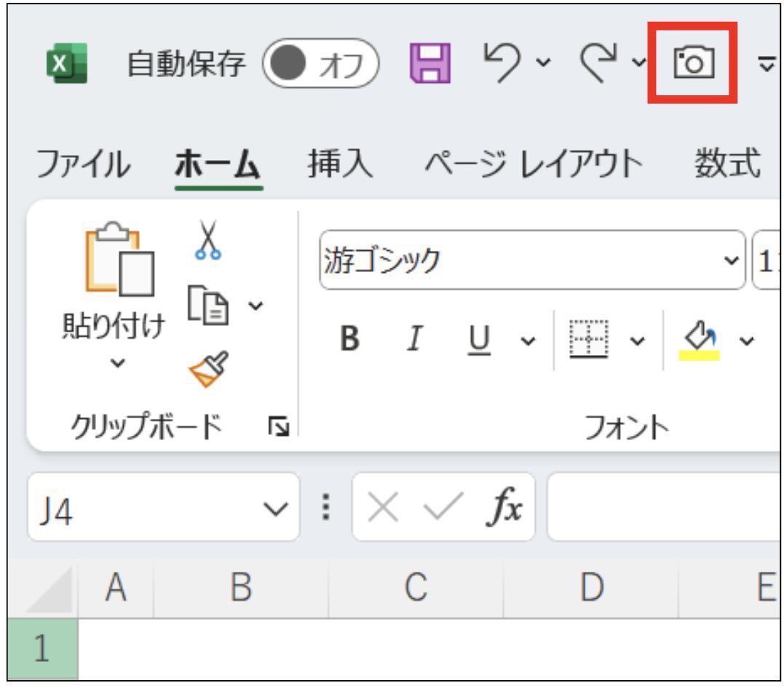This screenshot has width=784, height=686.
Task: Activate the Format Painter brush
Action: (208, 370)
